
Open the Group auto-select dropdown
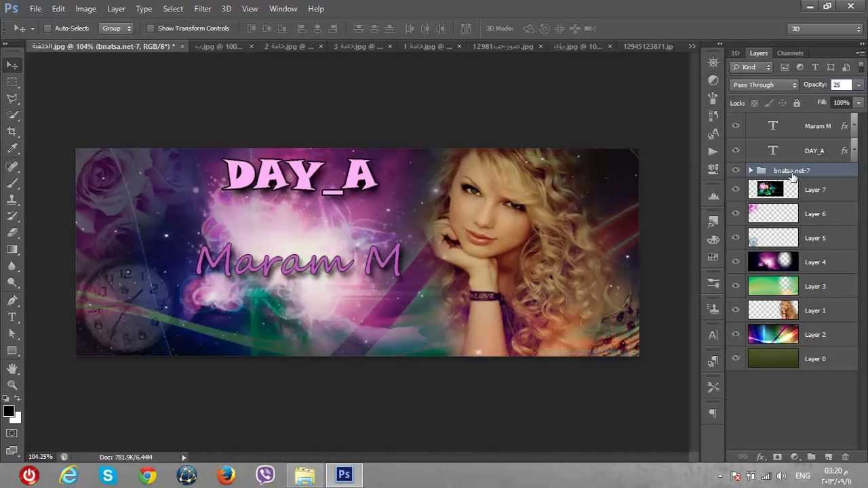click(116, 28)
